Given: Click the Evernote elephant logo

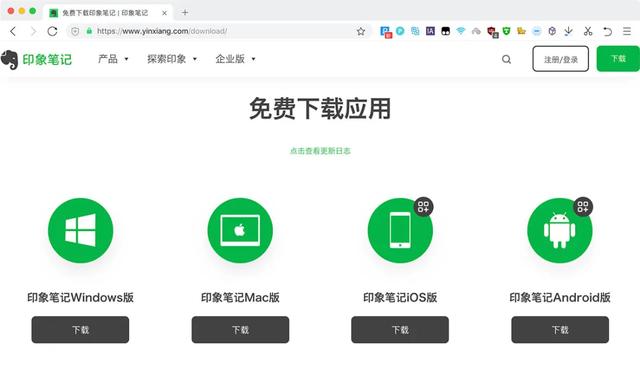Looking at the screenshot, I should point(9,60).
